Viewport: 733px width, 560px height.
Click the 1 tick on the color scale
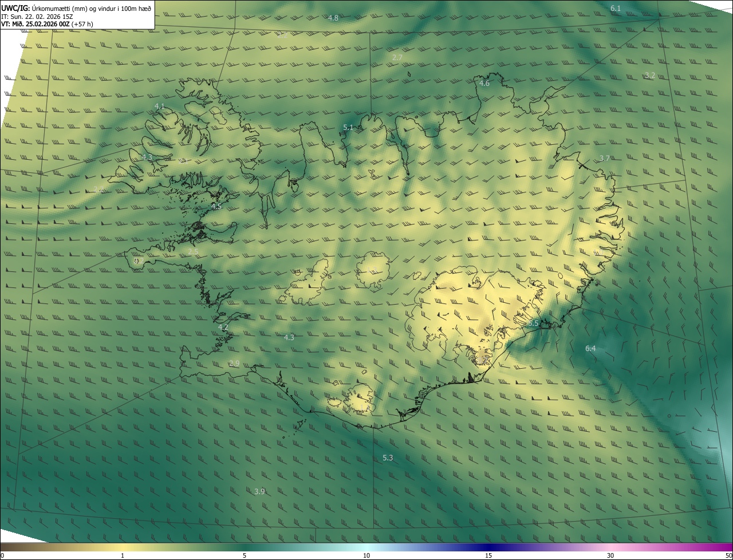click(123, 555)
